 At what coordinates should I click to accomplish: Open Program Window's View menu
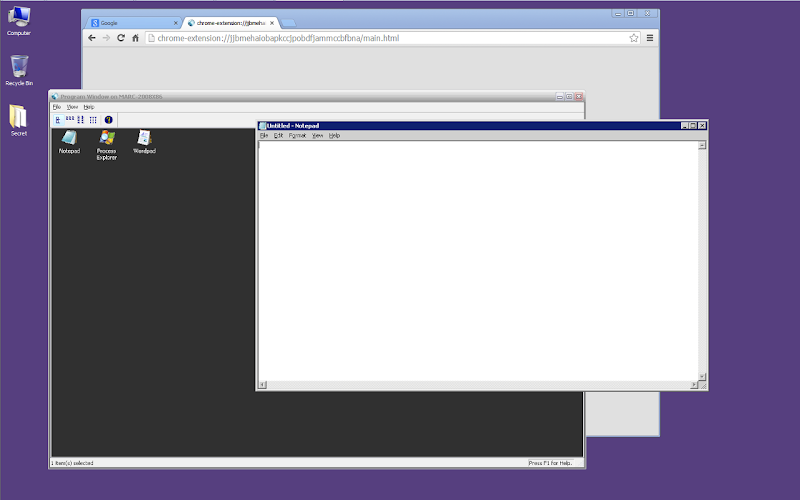pos(72,107)
